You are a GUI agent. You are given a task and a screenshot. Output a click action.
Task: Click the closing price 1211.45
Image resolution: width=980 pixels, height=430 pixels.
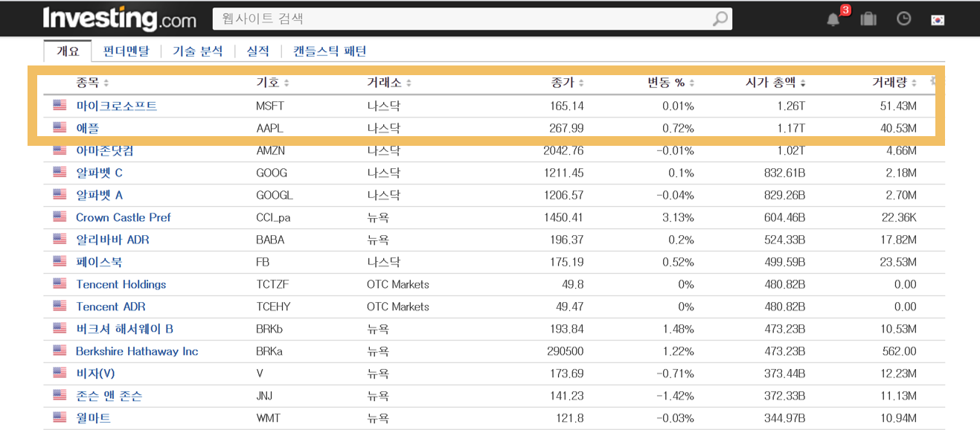564,173
